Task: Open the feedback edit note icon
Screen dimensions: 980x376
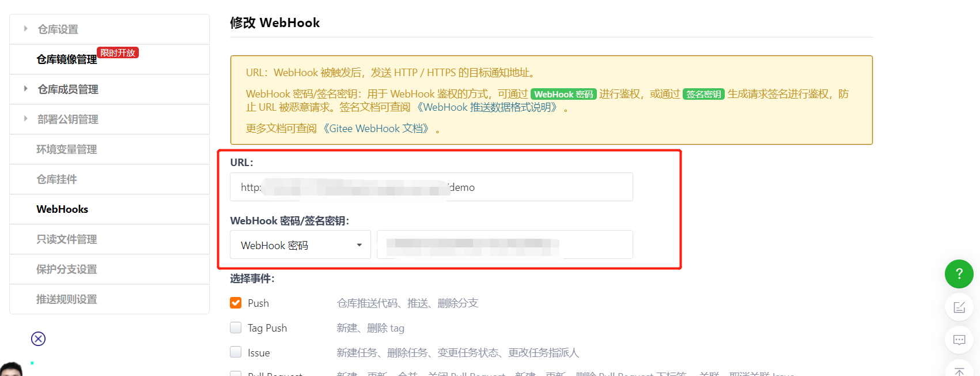Action: click(x=959, y=307)
